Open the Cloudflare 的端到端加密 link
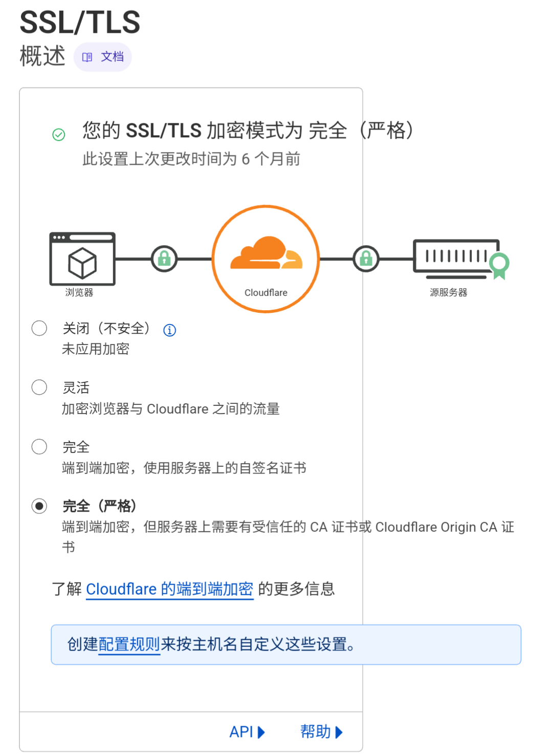This screenshot has height=756, width=552. pos(169,589)
